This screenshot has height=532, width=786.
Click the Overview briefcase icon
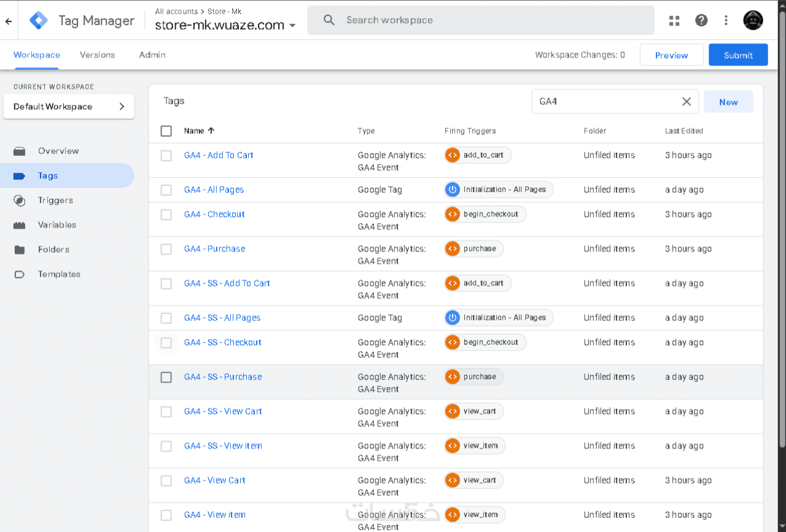click(20, 151)
